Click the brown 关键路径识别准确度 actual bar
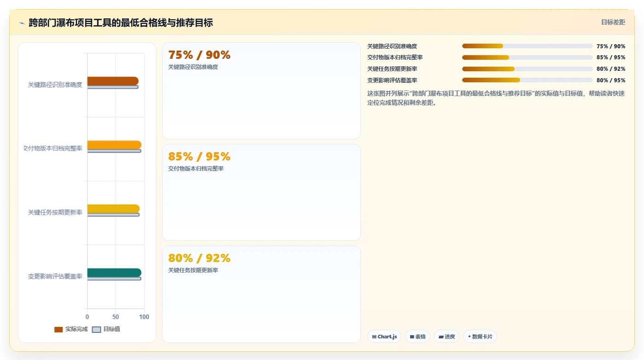The image size is (644, 360). click(113, 81)
